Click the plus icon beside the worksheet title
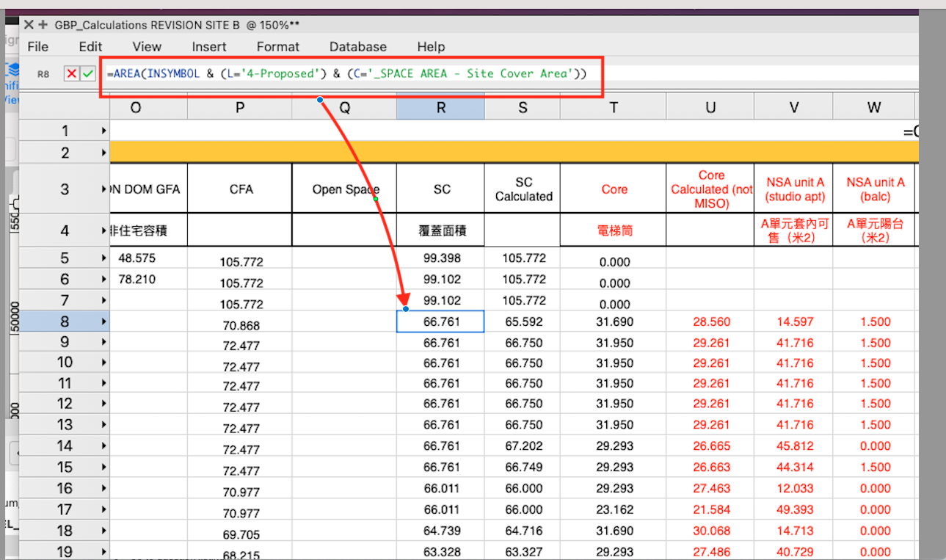Image resolution: width=946 pixels, height=560 pixels. coord(41,24)
